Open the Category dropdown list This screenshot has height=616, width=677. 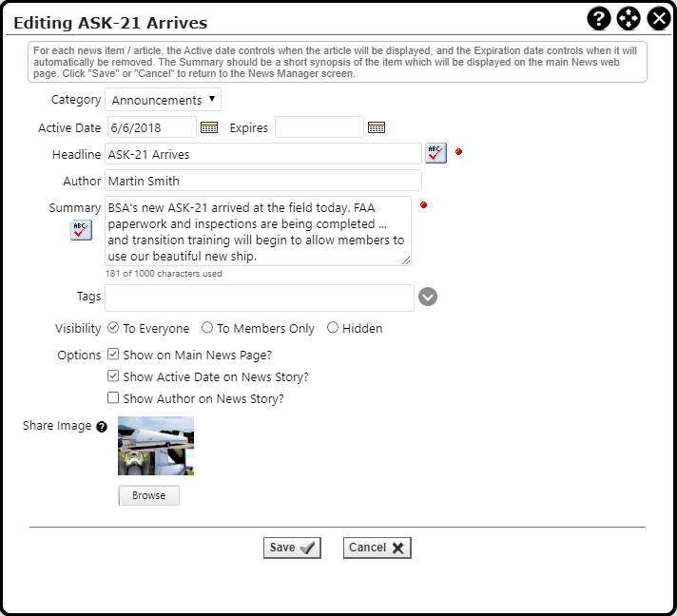163,100
